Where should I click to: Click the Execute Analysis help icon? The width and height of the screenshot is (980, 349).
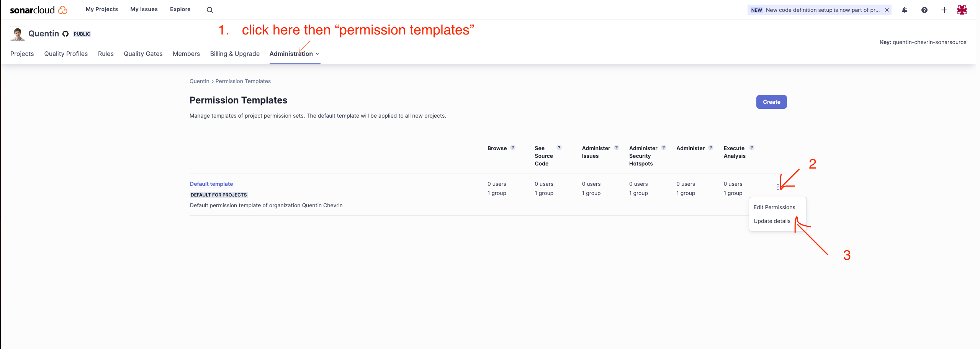(751, 147)
